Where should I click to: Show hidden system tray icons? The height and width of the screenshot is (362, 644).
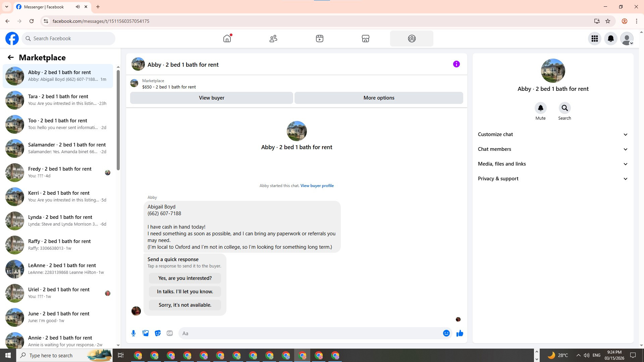[x=578, y=355]
